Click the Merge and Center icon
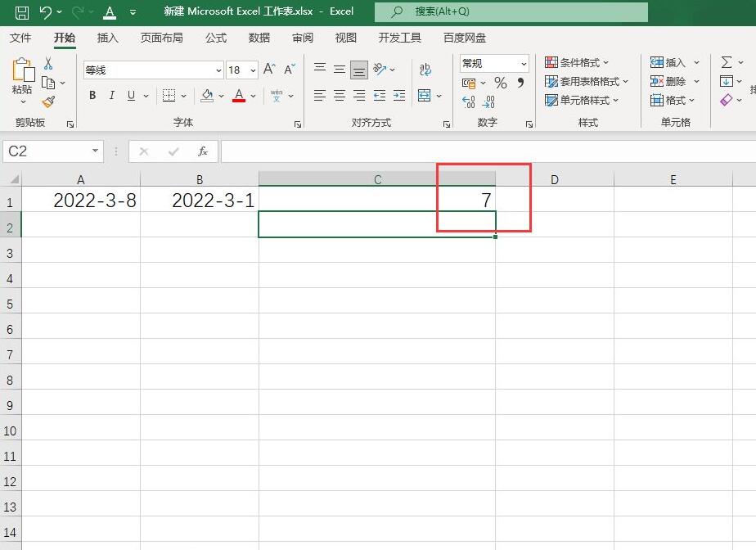Screen dimensions: 756x550 [424, 96]
